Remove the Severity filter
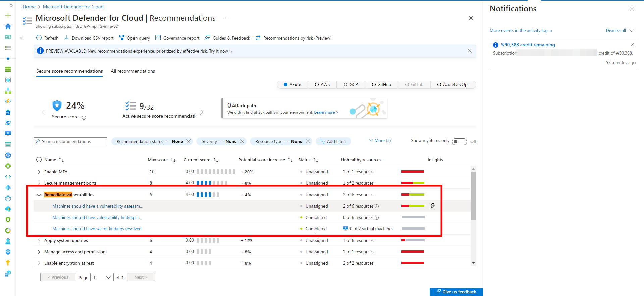The image size is (644, 296). [x=242, y=141]
